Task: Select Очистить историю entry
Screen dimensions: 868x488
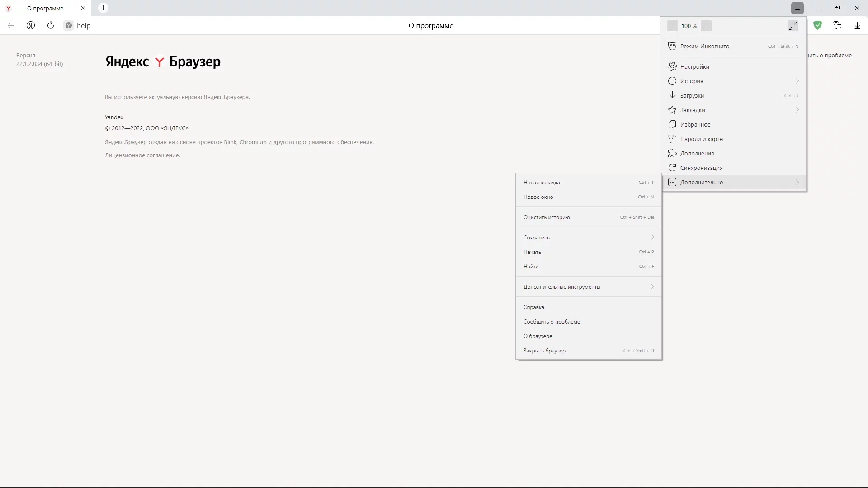Action: (x=589, y=217)
